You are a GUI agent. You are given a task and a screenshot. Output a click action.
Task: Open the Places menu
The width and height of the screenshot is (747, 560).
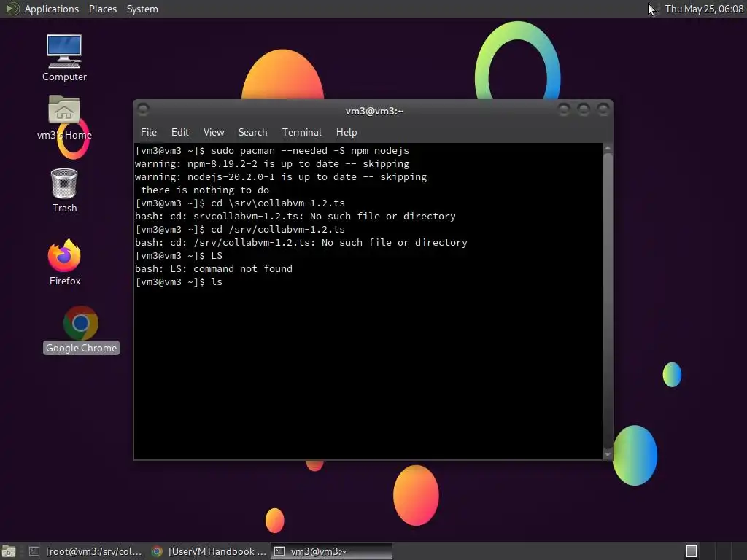click(102, 9)
